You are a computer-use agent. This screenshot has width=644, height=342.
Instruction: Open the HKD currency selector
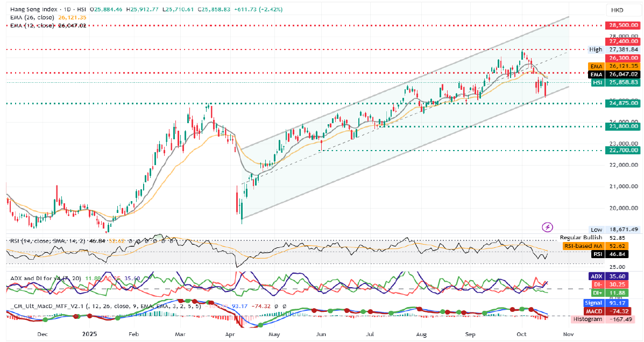tap(617, 11)
